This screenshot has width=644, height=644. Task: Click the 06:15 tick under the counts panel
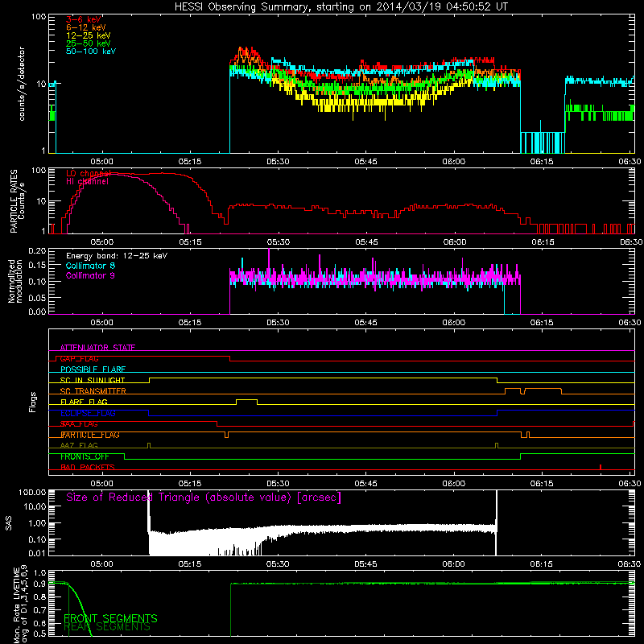click(x=541, y=162)
